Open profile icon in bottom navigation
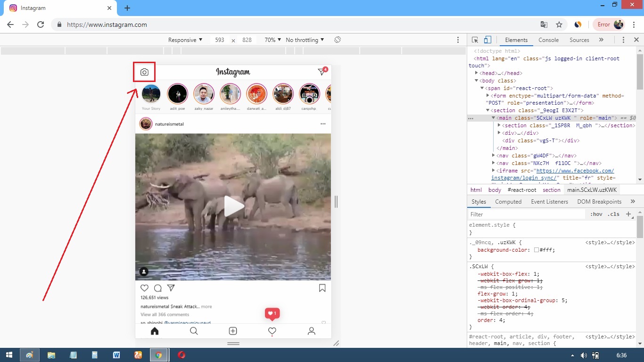The width and height of the screenshot is (644, 362). click(312, 331)
